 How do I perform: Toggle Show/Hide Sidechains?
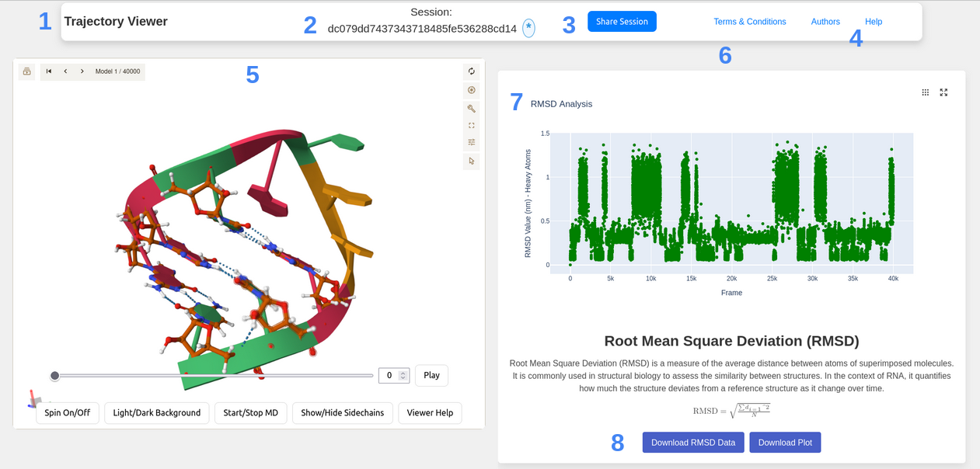[343, 413]
